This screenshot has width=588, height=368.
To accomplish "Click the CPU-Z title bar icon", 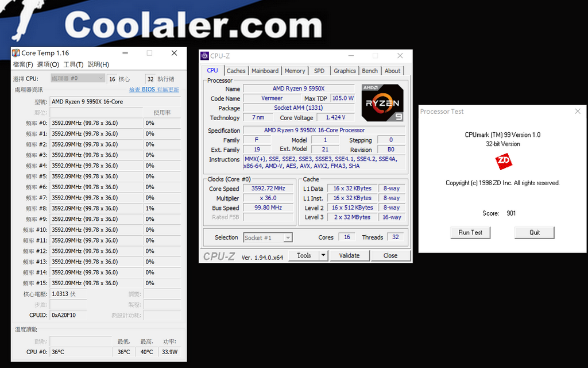I will pyautogui.click(x=205, y=56).
